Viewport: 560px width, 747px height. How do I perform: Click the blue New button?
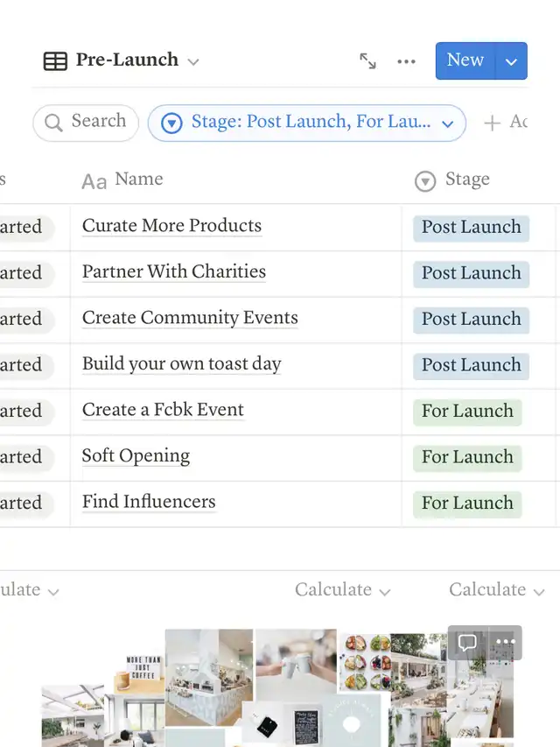point(465,60)
